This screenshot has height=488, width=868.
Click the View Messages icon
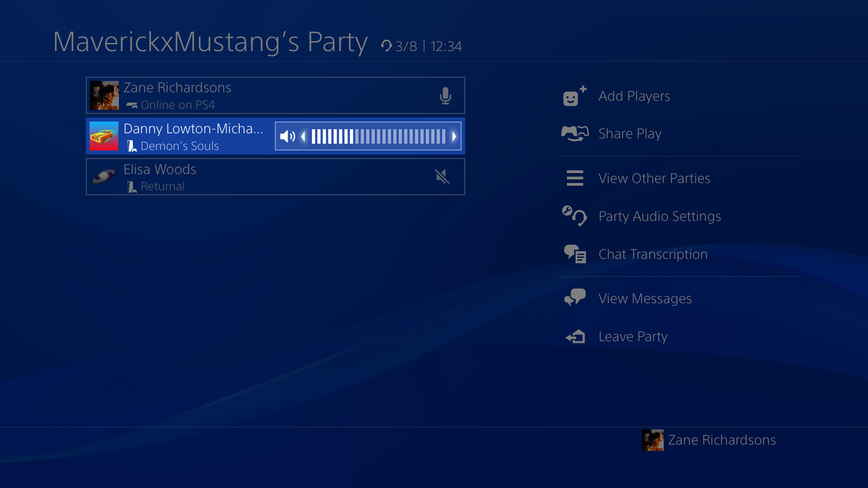pyautogui.click(x=574, y=297)
